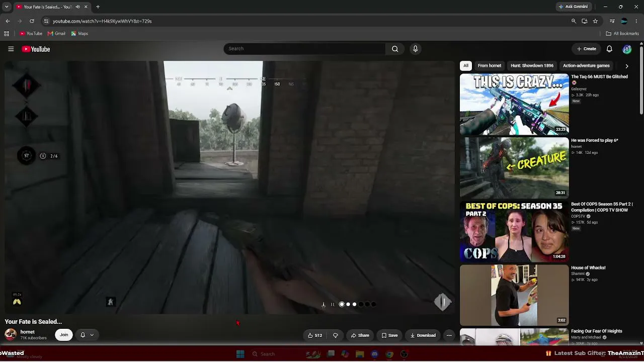Expand the tab search dropdown
The image size is (644, 362).
point(7,7)
